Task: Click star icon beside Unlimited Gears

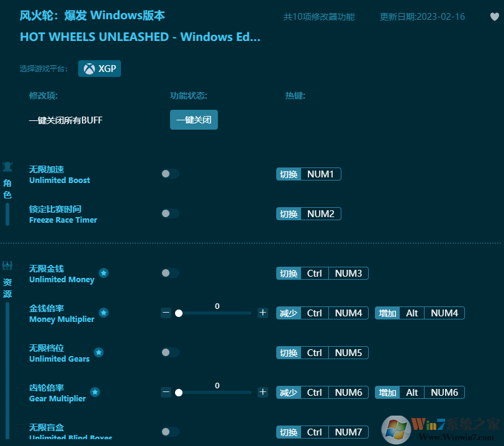Action: click(99, 352)
